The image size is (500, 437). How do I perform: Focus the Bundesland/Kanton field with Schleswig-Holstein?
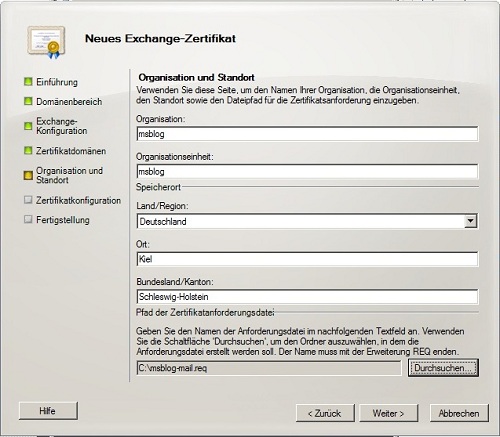pos(307,297)
